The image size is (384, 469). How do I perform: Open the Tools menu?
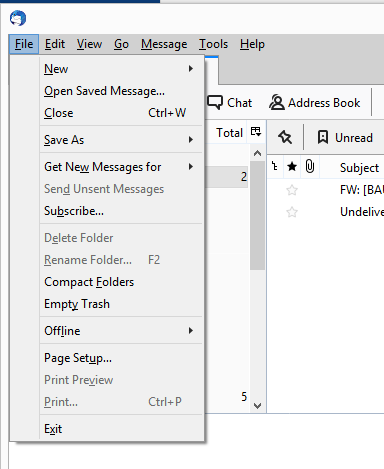(213, 44)
